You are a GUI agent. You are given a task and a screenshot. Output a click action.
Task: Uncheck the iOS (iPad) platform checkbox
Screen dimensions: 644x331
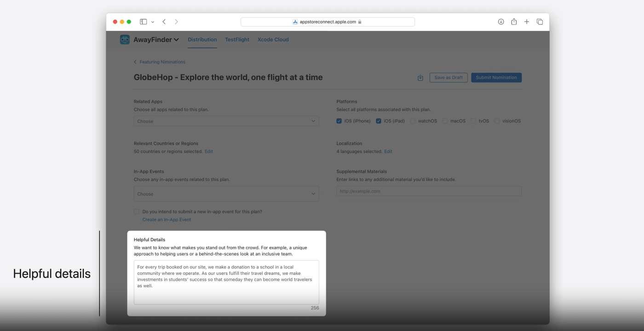point(379,121)
